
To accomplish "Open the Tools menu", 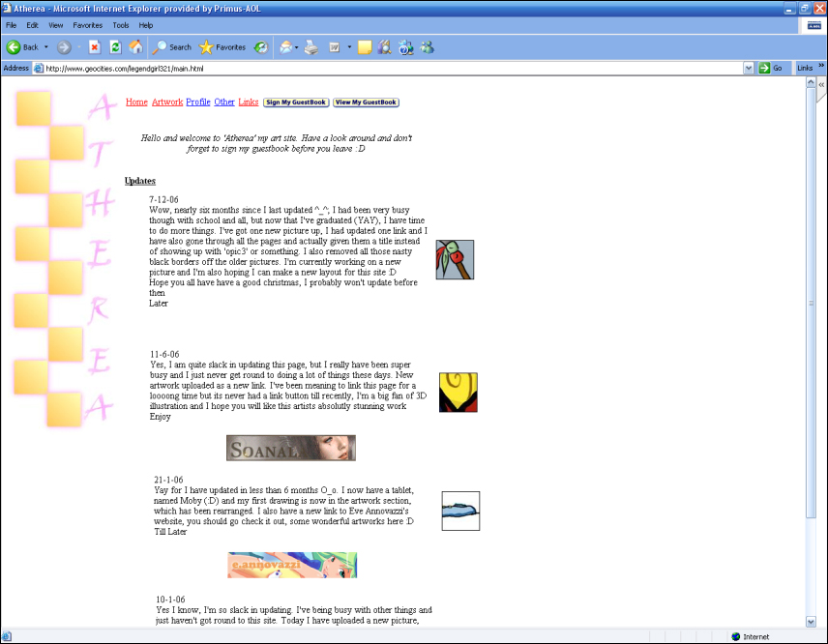I will (x=120, y=25).
